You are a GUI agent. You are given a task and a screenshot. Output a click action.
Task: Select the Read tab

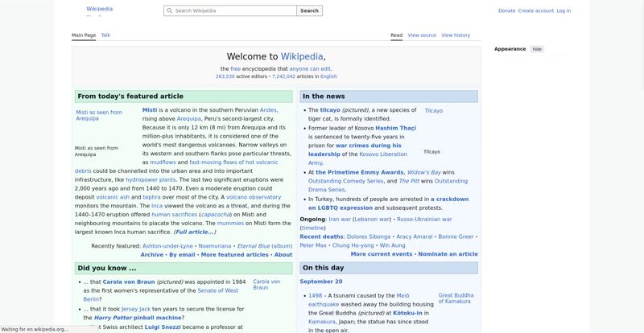396,35
